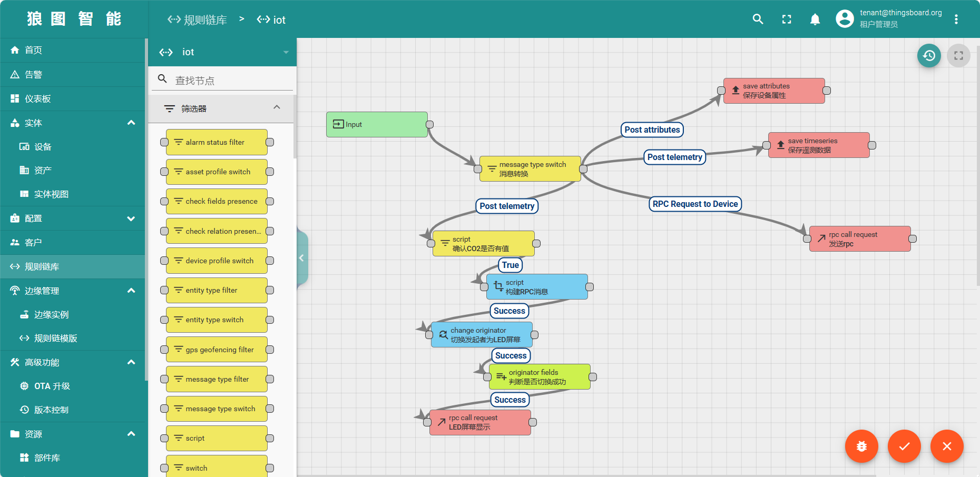
Task: Click the alarm triangle icon beside 告警
Action: pyautogui.click(x=15, y=74)
